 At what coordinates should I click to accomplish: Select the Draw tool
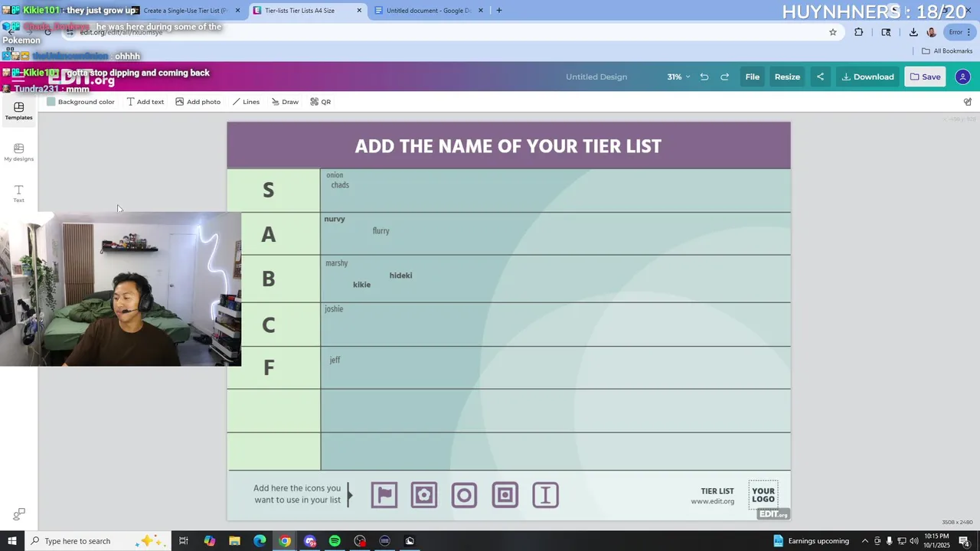coord(285,102)
